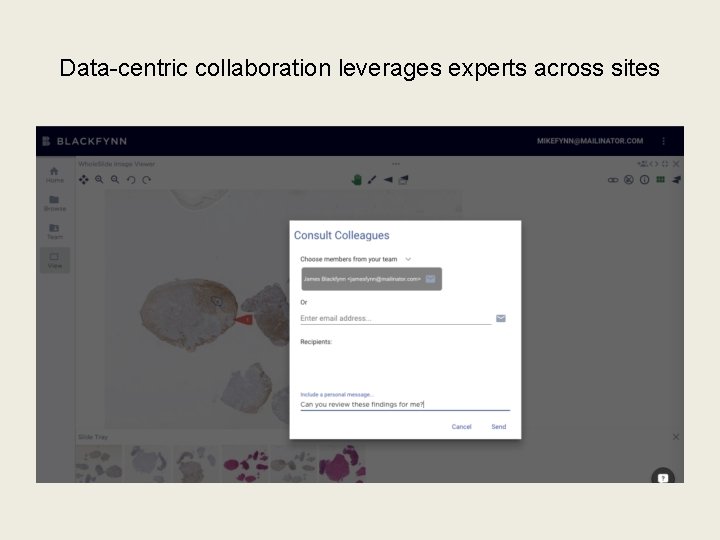The height and width of the screenshot is (540, 720).
Task: Select third slide tray thumbnail
Action: pyautogui.click(x=197, y=464)
